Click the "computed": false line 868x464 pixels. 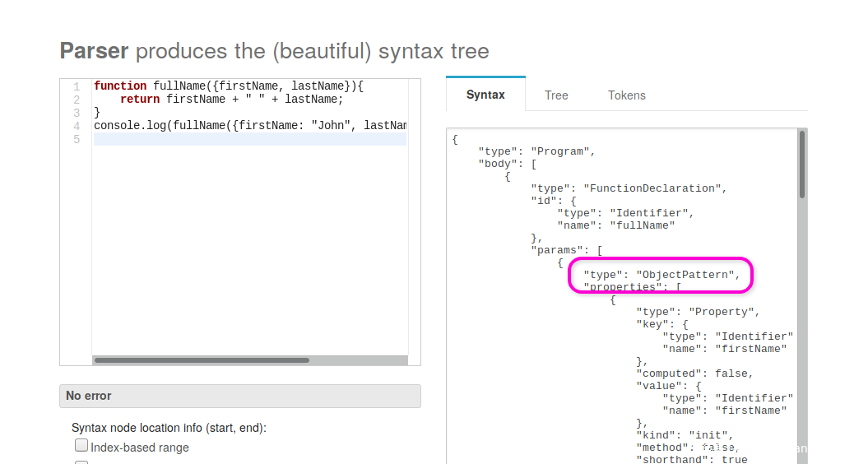[x=694, y=374]
